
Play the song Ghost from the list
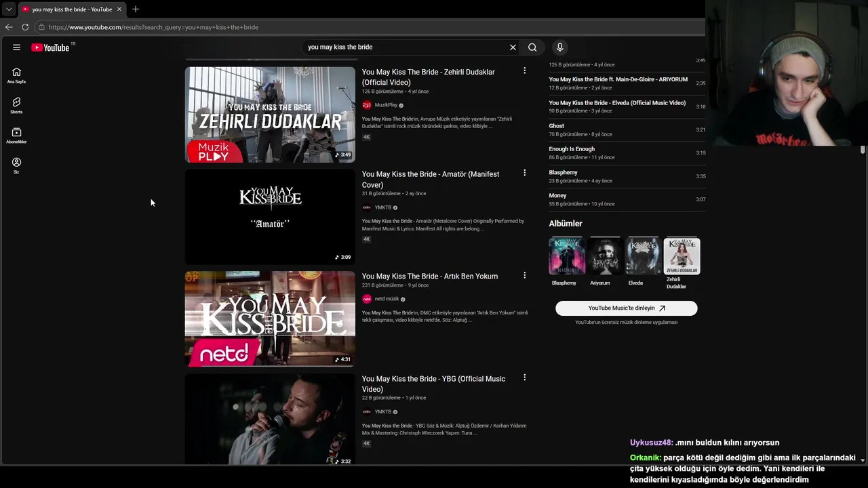pyautogui.click(x=627, y=129)
